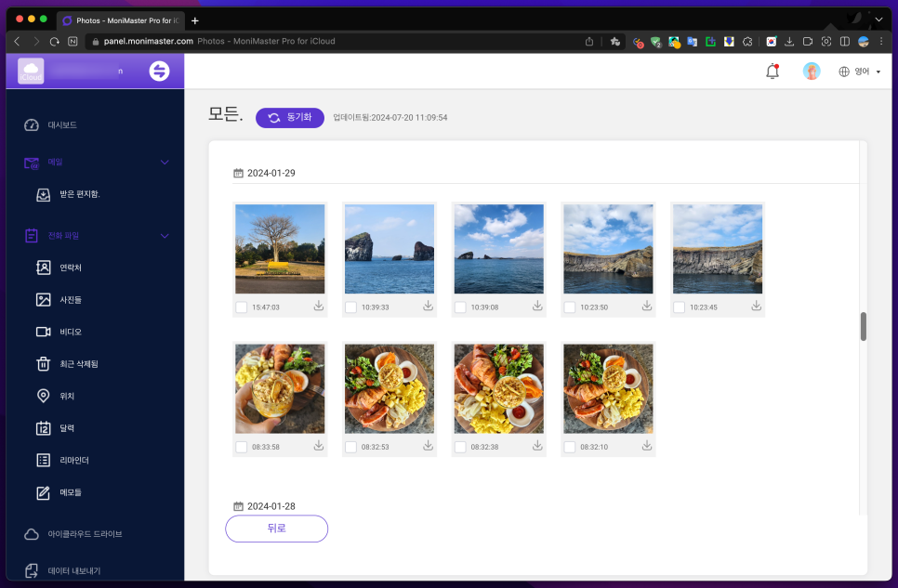
Task: Click the 뒤로 back button
Action: (x=277, y=529)
